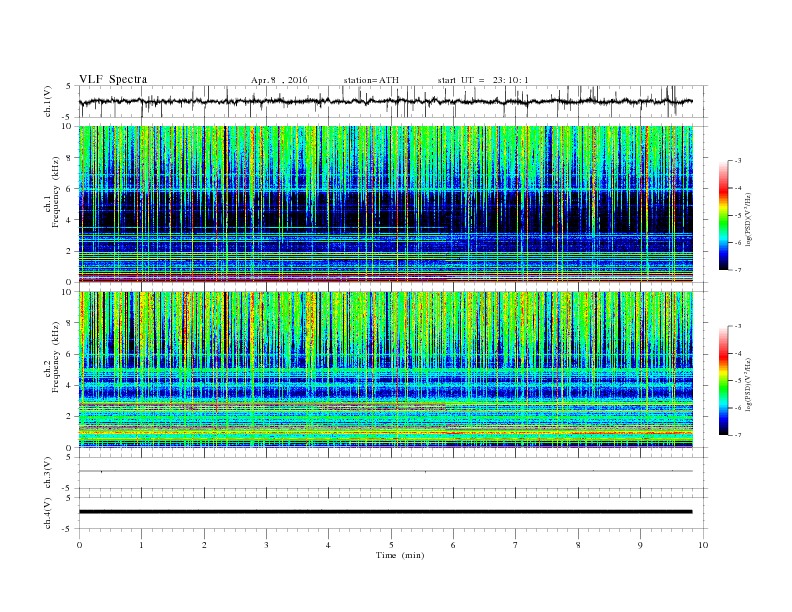The height and width of the screenshot is (612, 792).
Task: Click the "4" kHz tick on ch.1 frequency axis
Action: pyautogui.click(x=70, y=220)
